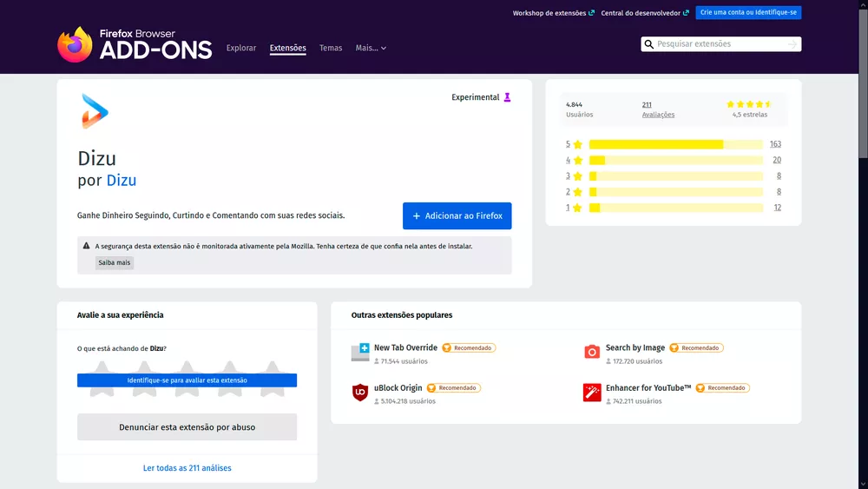Click the Experimental flask icon
The width and height of the screenshot is (868, 489).
[x=508, y=97]
